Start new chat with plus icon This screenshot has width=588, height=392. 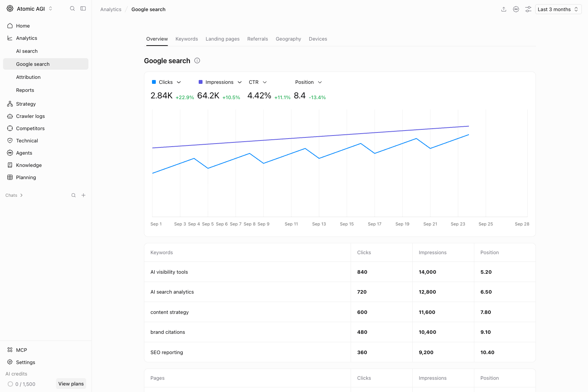coord(83,195)
